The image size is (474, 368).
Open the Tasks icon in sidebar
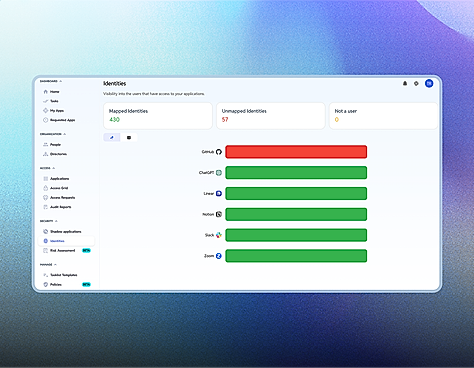pyautogui.click(x=46, y=101)
